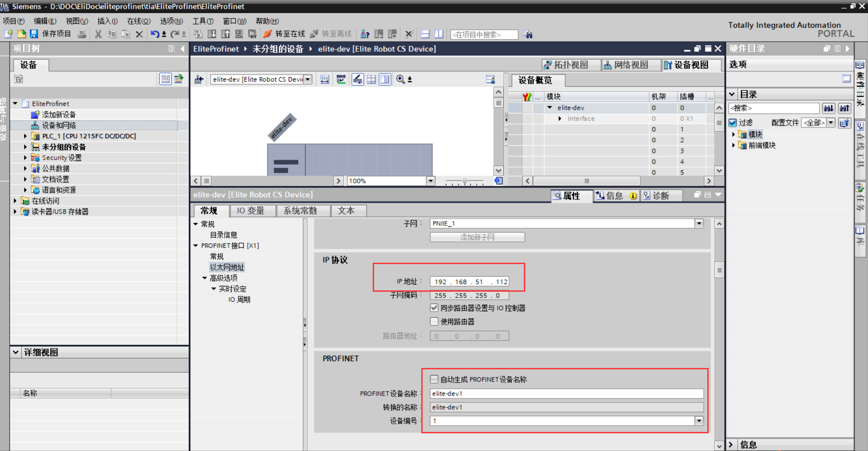Click the PROFINET device name input field
The width and height of the screenshot is (868, 451).
pos(566,393)
